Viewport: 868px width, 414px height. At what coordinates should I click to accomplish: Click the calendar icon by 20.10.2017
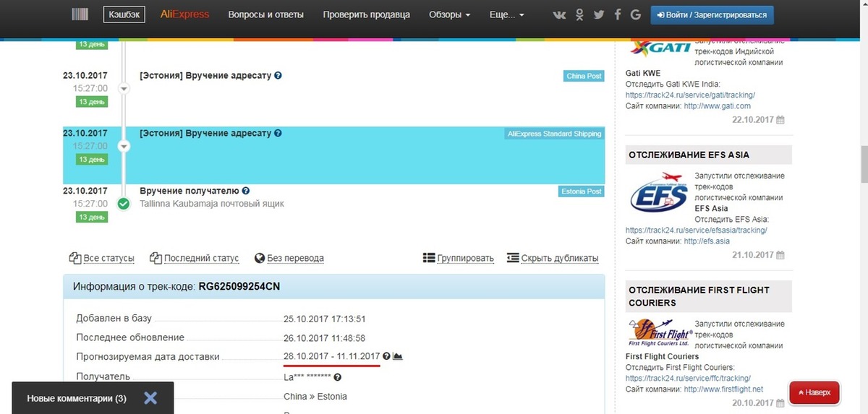tap(780, 402)
